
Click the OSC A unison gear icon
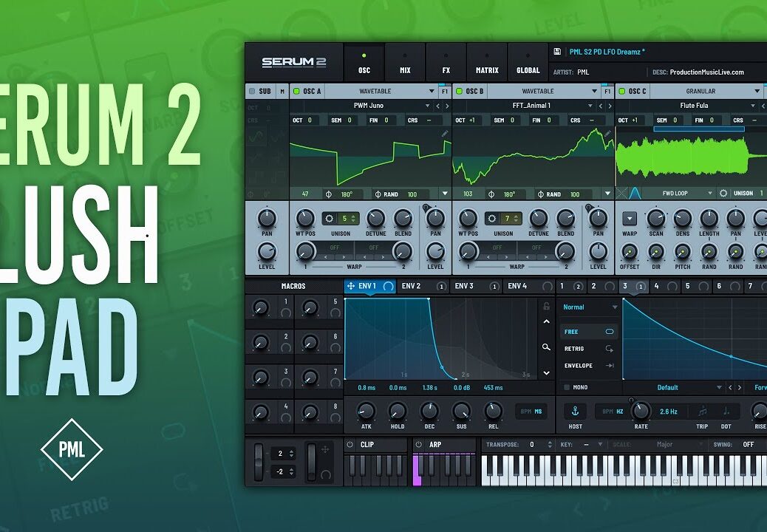[330, 219]
